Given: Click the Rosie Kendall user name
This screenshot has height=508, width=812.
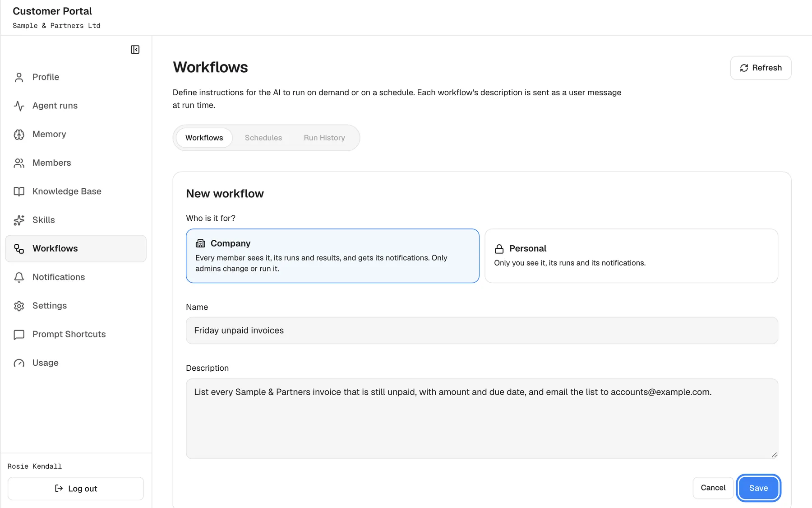Looking at the screenshot, I should coord(35,466).
